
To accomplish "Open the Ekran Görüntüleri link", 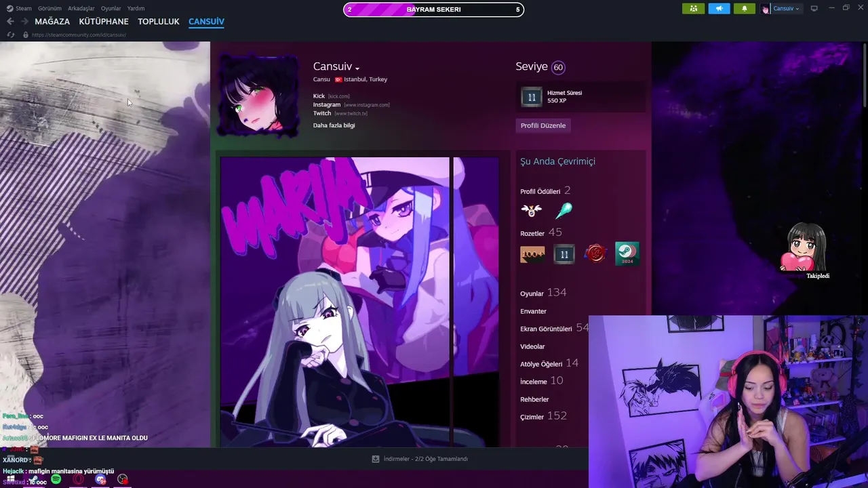I will 547,329.
